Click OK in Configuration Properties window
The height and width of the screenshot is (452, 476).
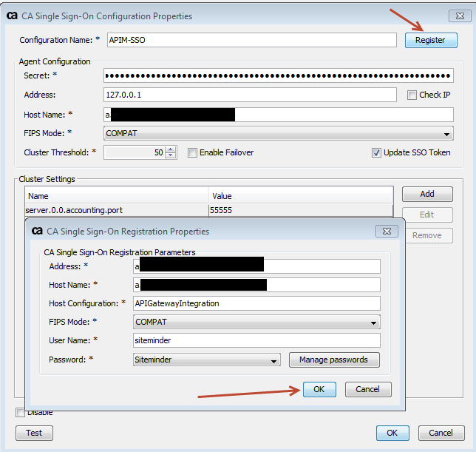(392, 434)
